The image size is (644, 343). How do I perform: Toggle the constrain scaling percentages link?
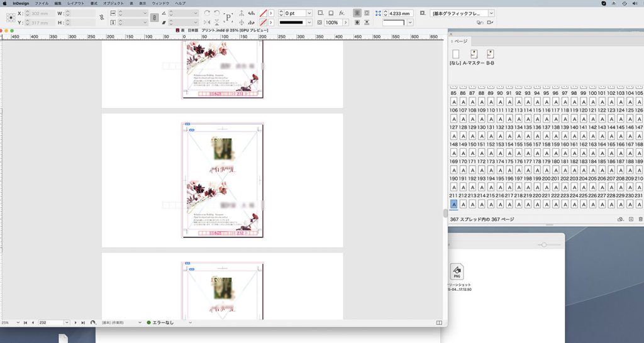pyautogui.click(x=155, y=18)
